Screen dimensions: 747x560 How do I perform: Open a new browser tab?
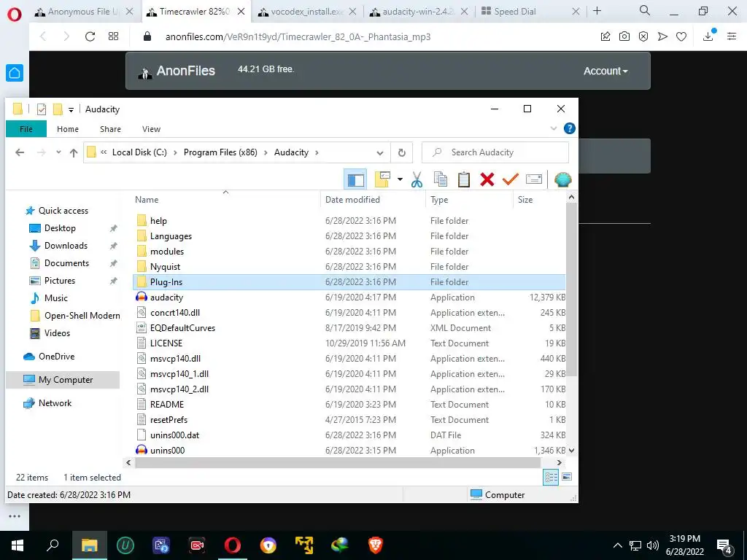click(x=597, y=11)
